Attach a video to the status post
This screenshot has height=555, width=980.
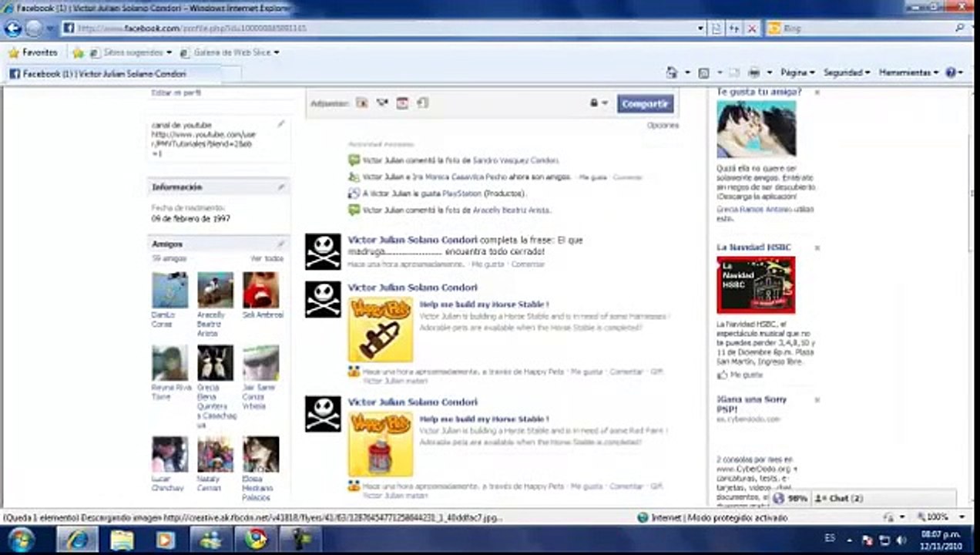point(381,103)
